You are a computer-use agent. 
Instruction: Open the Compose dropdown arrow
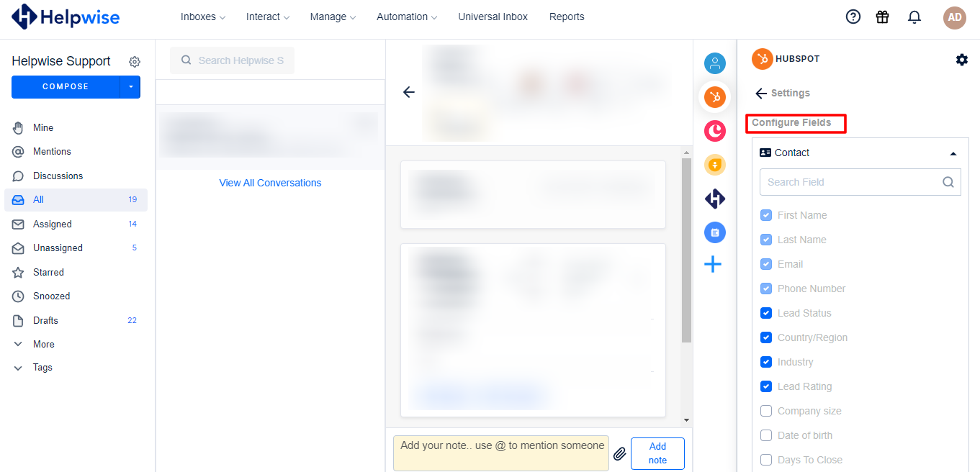click(131, 86)
